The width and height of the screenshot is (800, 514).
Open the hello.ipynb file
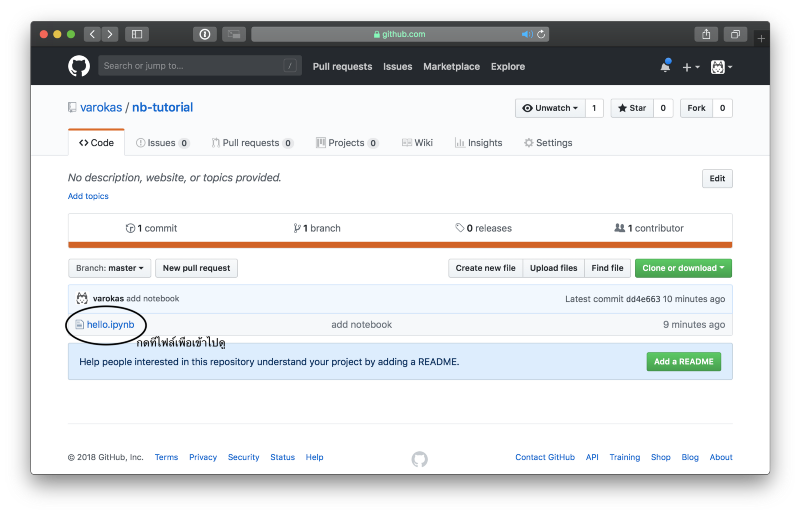click(110, 324)
